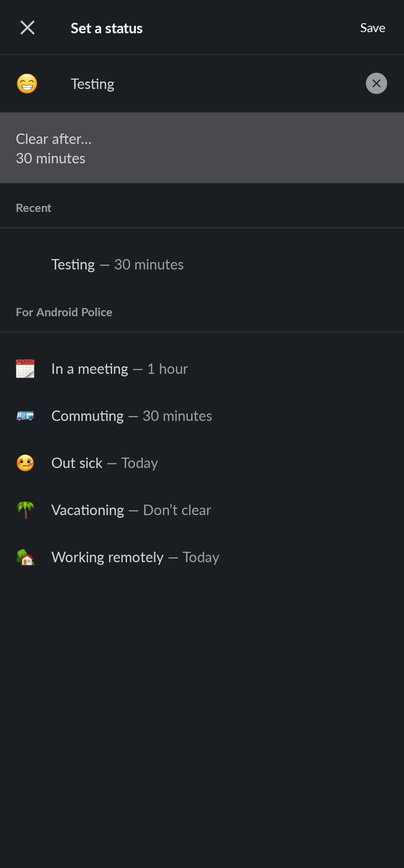Clear the current status text

[x=376, y=83]
